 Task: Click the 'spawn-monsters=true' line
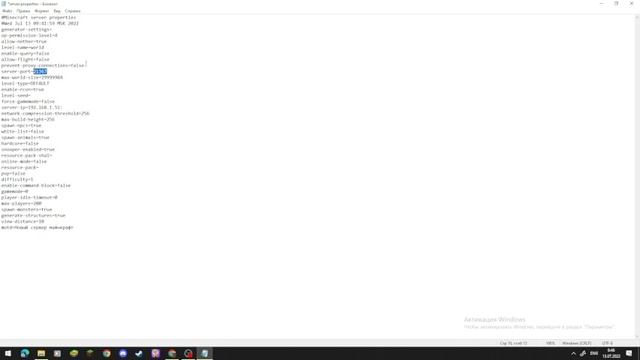point(27,209)
